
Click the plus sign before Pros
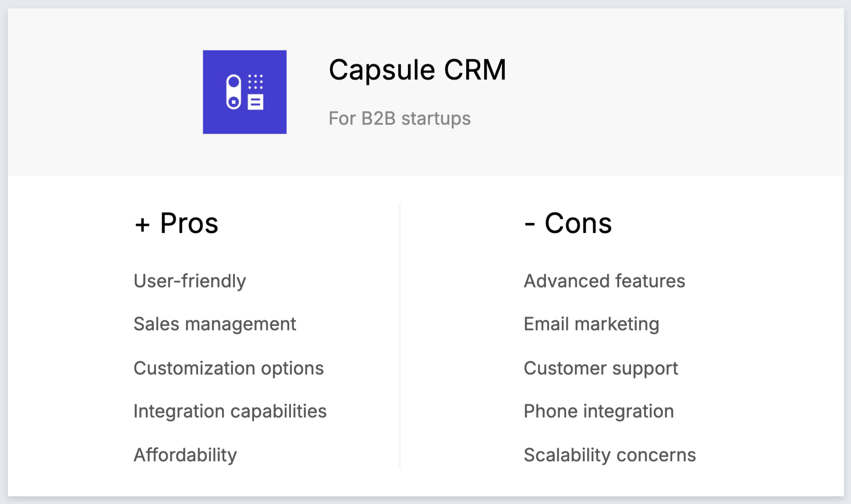click(142, 225)
